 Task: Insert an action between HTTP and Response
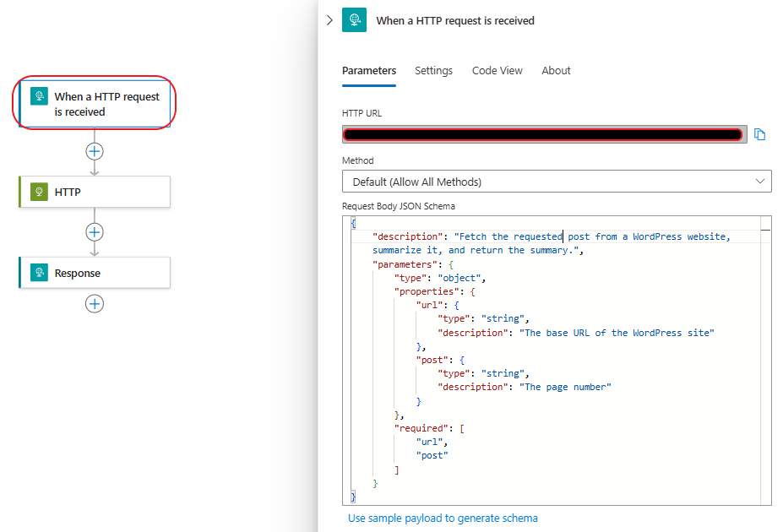point(95,232)
